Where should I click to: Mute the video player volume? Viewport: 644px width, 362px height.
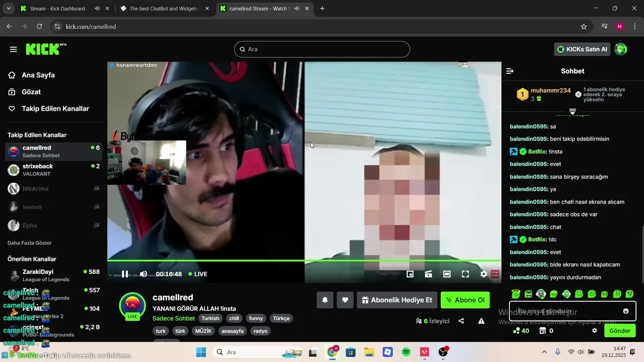pos(143,274)
